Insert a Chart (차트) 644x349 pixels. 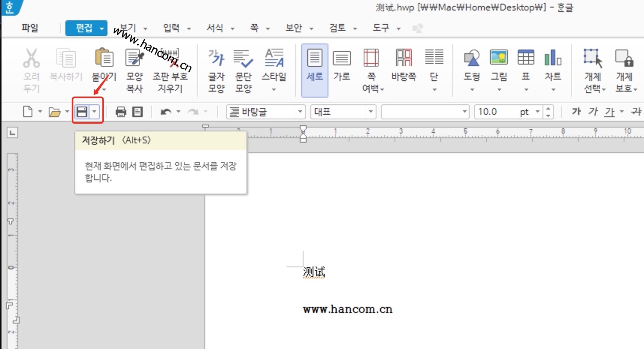pyautogui.click(x=553, y=57)
